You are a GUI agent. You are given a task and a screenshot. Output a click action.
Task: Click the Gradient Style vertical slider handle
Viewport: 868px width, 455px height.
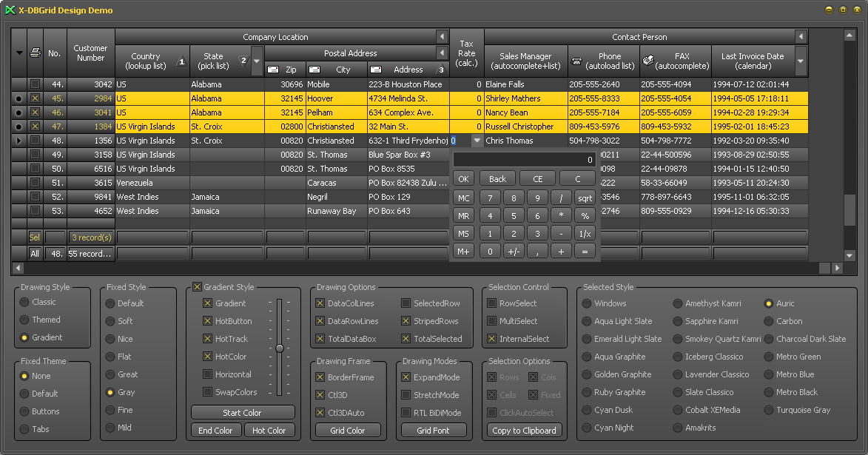pyautogui.click(x=280, y=348)
